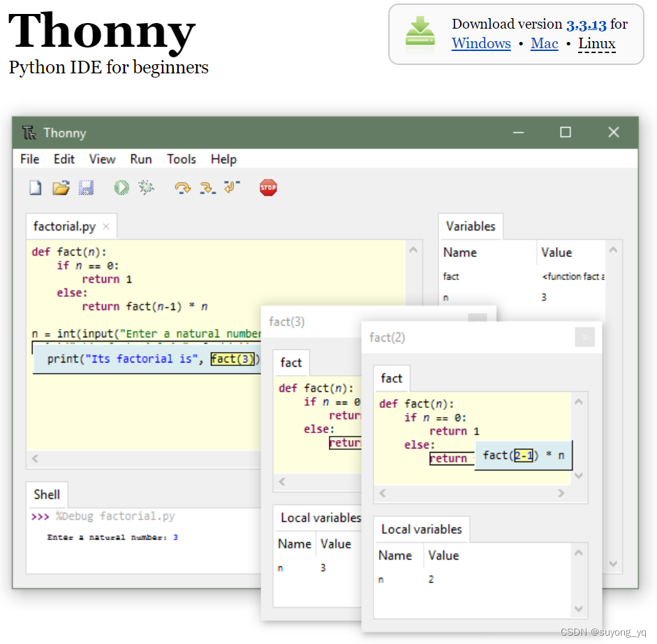Maximize the Thonny window
Screen dimensions: 657x644
tap(566, 133)
